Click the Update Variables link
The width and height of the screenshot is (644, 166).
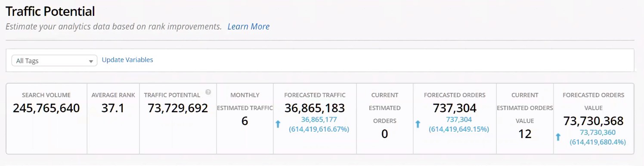tap(127, 60)
